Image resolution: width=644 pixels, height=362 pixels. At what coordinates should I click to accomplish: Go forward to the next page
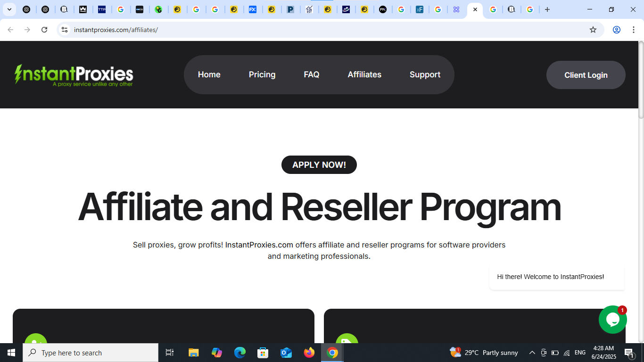[x=27, y=30]
